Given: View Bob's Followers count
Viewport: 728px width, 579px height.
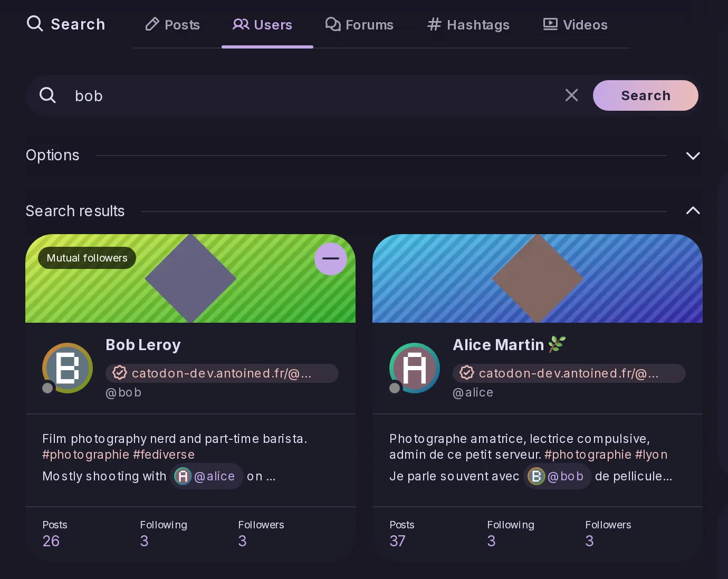Looking at the screenshot, I should tap(261, 533).
